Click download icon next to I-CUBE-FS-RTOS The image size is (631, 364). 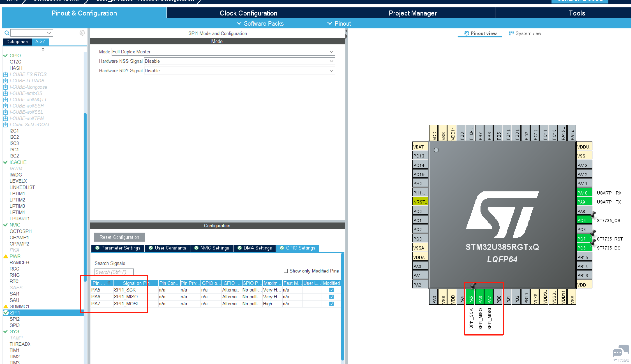click(6, 74)
